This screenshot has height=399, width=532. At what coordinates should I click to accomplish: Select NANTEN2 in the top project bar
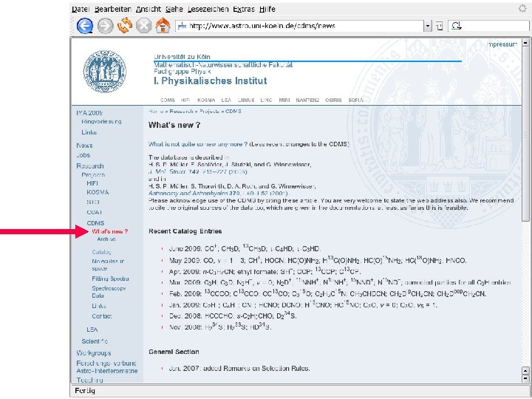307,100
